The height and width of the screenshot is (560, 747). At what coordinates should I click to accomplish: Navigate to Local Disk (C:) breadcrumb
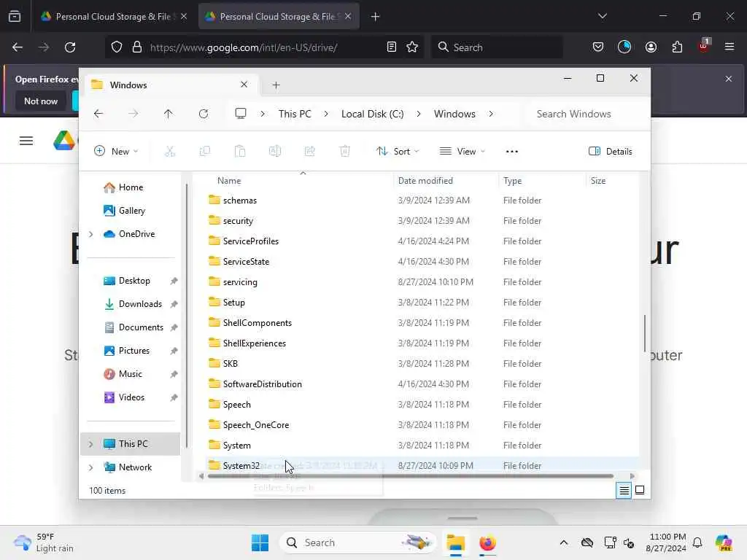coord(373,114)
